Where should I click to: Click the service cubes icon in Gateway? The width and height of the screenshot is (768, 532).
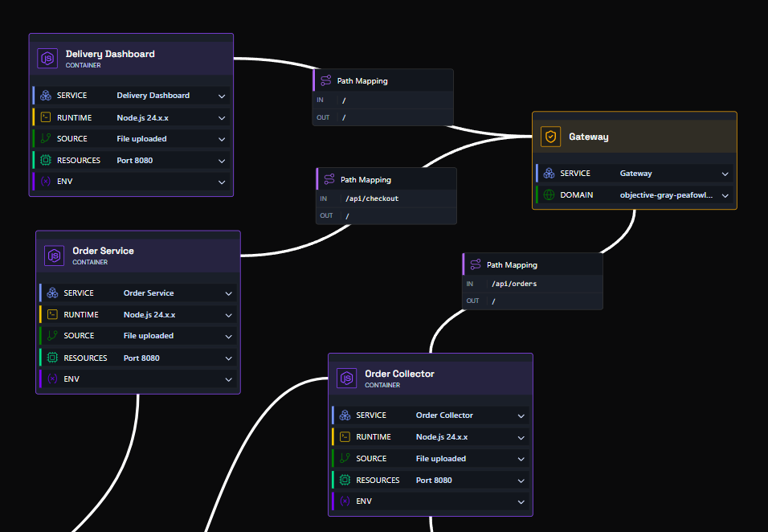click(549, 173)
